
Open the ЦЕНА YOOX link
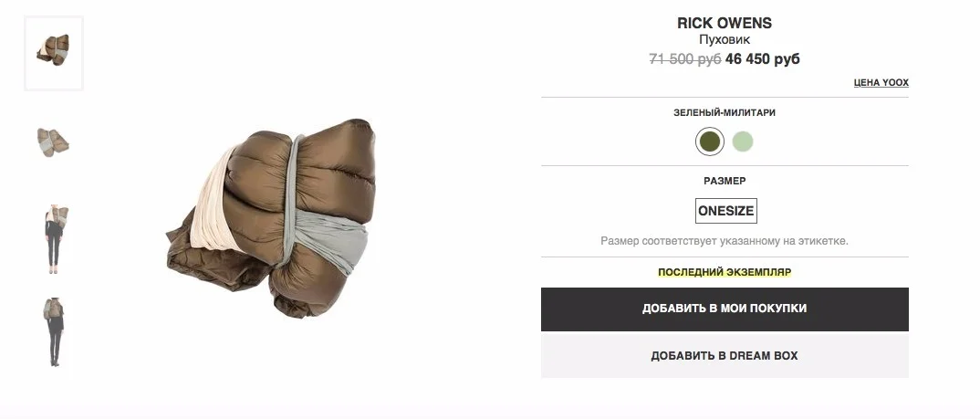881,82
